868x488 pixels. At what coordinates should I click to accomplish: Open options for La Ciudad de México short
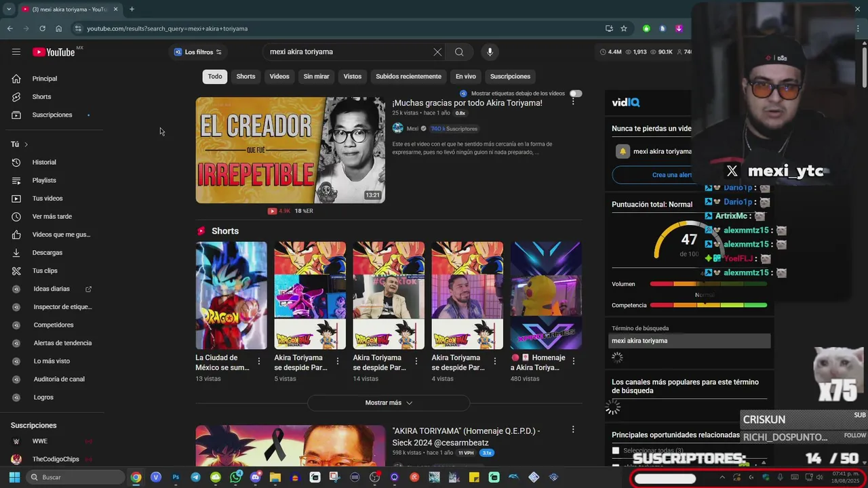point(258,361)
